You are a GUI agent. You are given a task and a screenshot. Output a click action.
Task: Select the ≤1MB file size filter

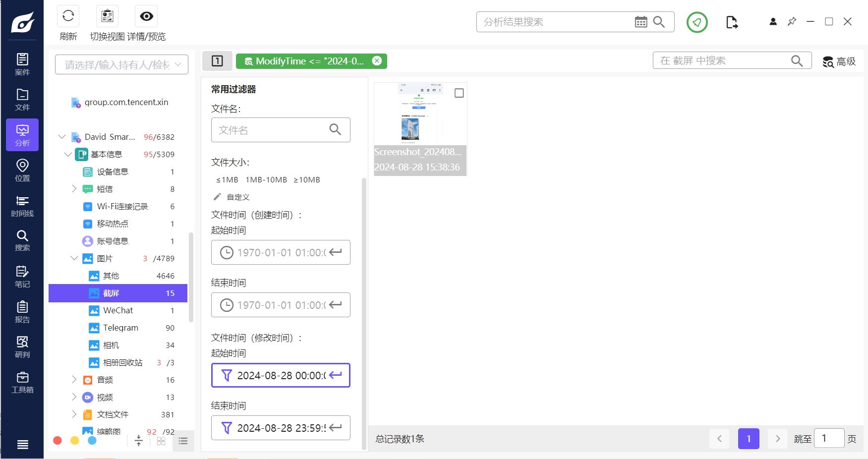tap(227, 180)
